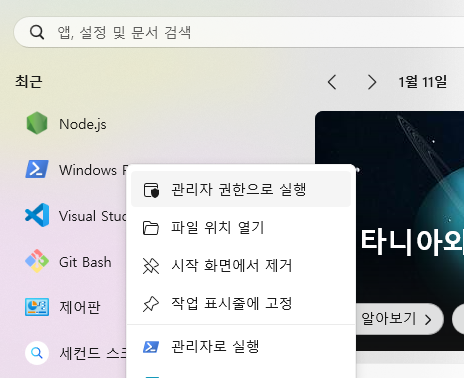Viewport: 464px width, 378px height.
Task: Click the unpin icon beside 시작 화면에서 제거
Action: (x=151, y=266)
